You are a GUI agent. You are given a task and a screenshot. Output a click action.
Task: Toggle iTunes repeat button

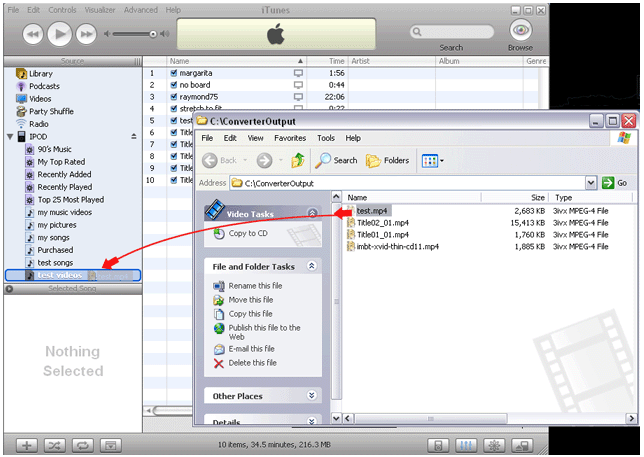click(x=83, y=446)
